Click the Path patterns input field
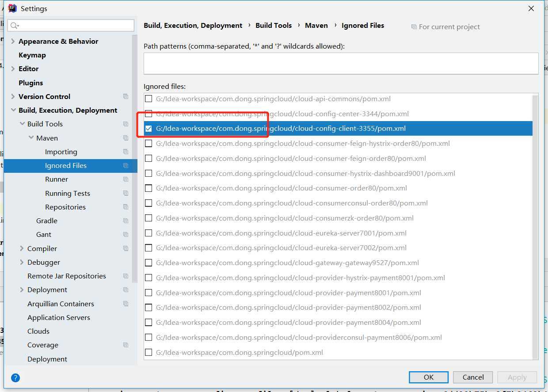The height and width of the screenshot is (392, 548). click(x=341, y=63)
